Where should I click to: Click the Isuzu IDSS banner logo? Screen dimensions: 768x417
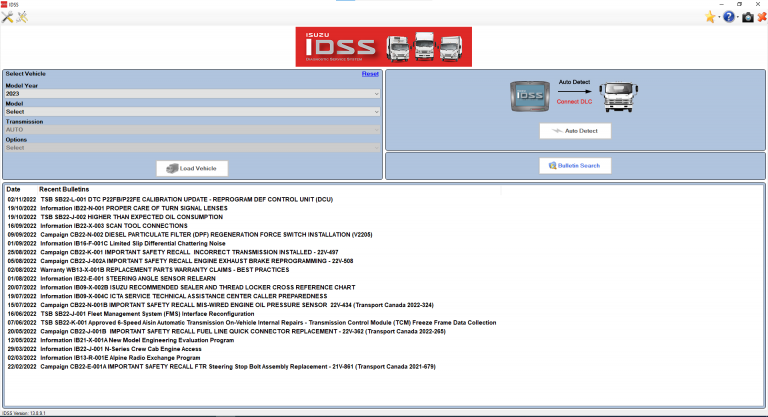click(x=384, y=47)
